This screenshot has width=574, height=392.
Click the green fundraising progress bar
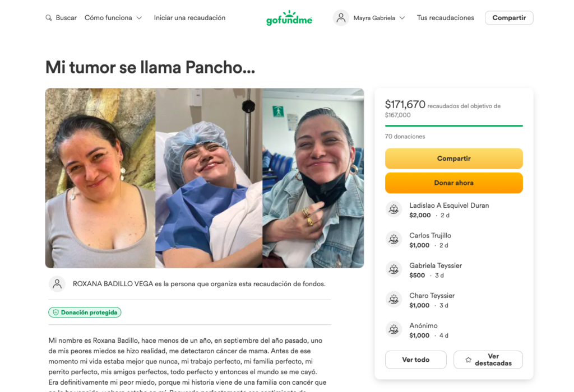click(x=453, y=126)
